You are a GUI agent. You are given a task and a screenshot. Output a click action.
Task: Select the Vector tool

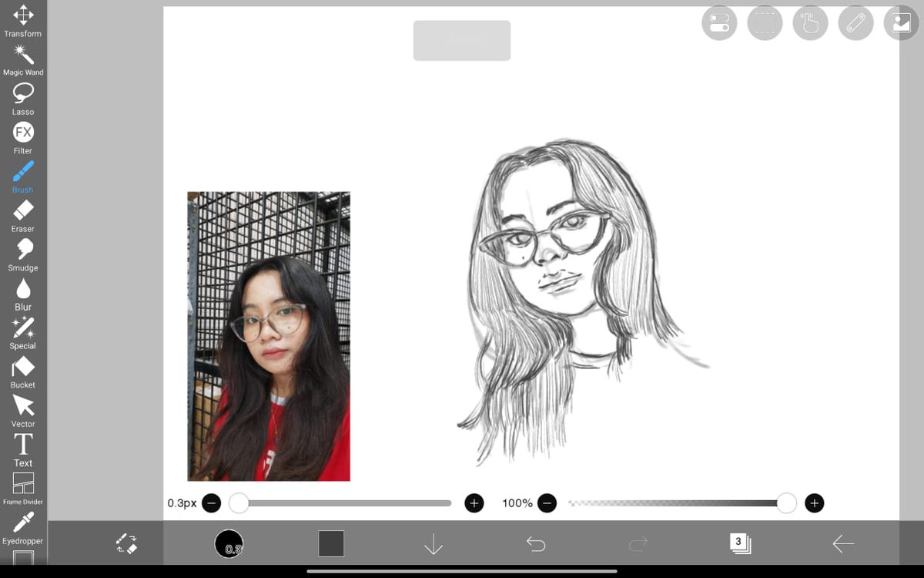[23, 412]
